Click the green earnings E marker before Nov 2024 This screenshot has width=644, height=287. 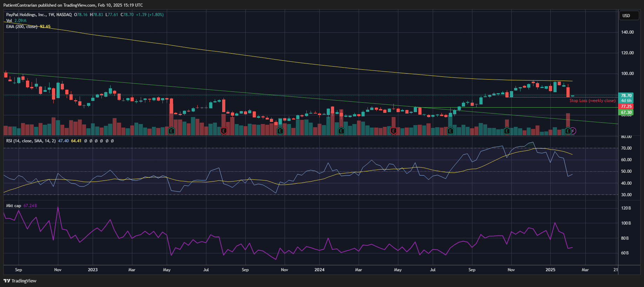pos(507,131)
